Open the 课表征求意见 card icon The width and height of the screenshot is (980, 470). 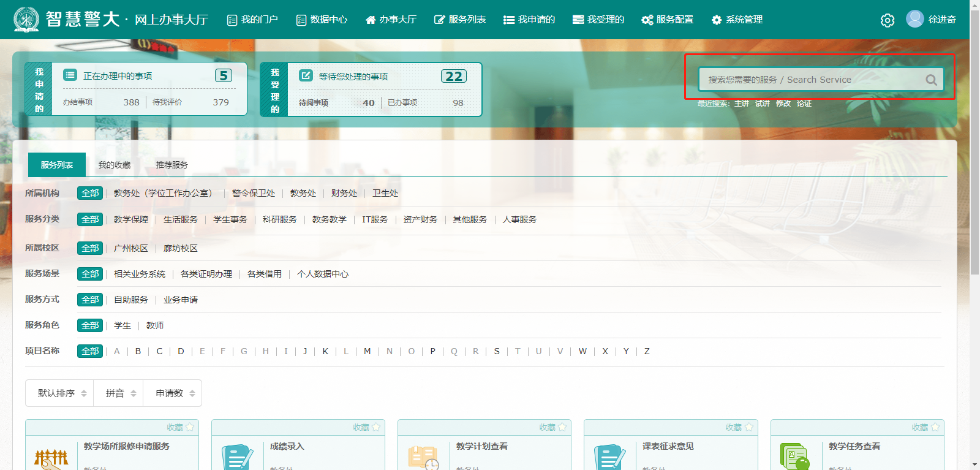coord(610,458)
